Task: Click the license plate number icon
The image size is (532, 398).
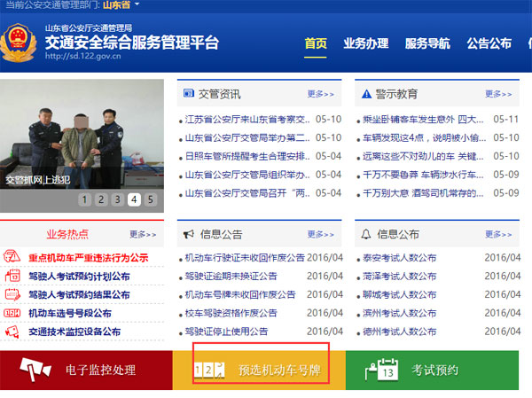Action: click(x=209, y=370)
